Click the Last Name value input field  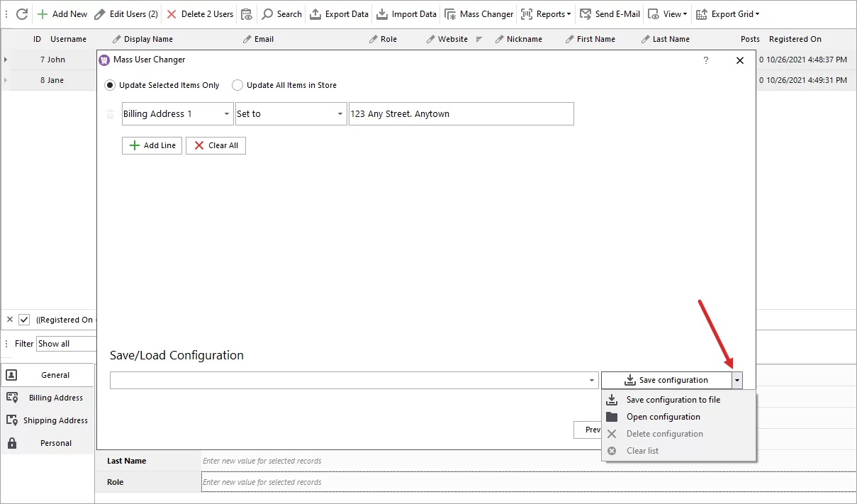tap(319, 460)
